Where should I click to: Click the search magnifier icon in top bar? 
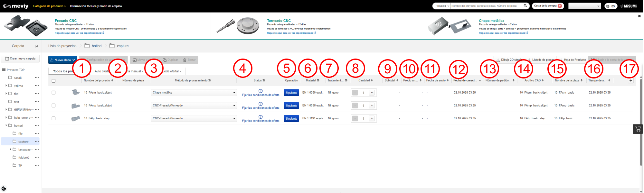525,6
